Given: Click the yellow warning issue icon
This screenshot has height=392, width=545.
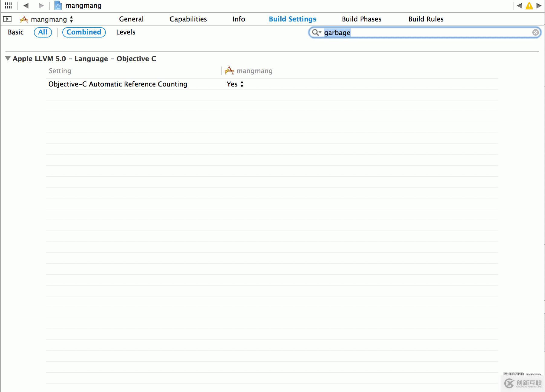Looking at the screenshot, I should click(x=529, y=6).
